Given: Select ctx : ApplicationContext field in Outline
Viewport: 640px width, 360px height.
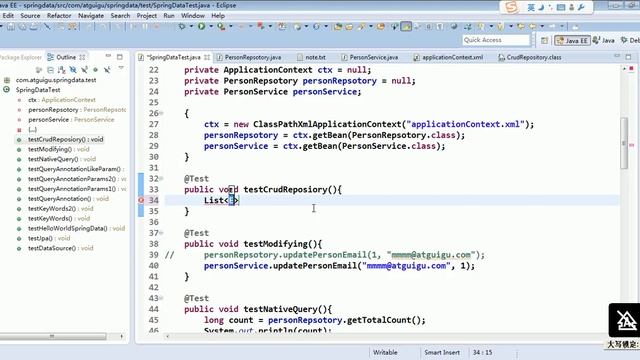Looking at the screenshot, I should [62, 100].
